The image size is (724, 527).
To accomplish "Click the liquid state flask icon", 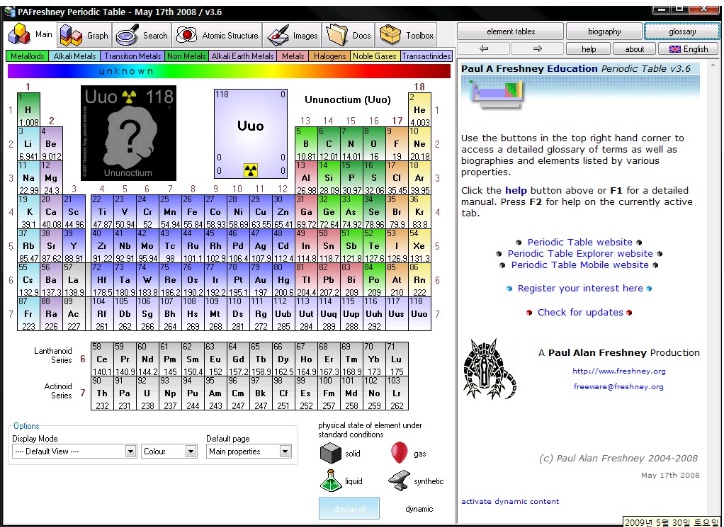I will [x=330, y=480].
